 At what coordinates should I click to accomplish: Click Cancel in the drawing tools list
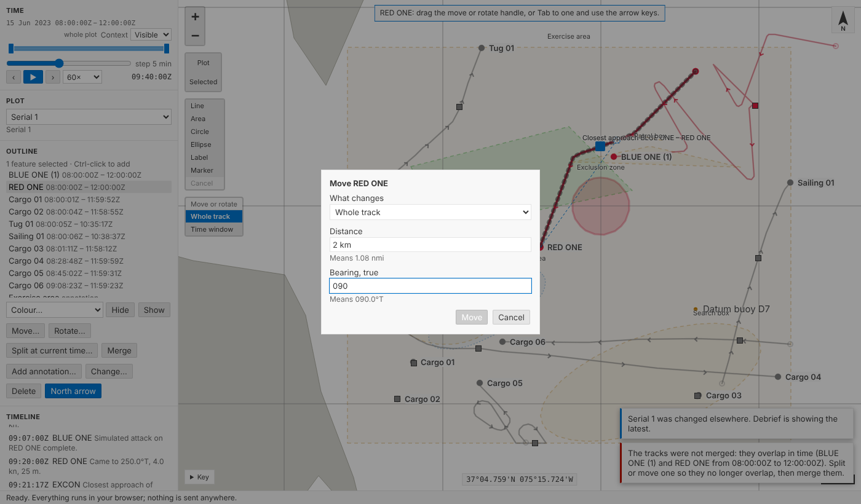(205, 183)
